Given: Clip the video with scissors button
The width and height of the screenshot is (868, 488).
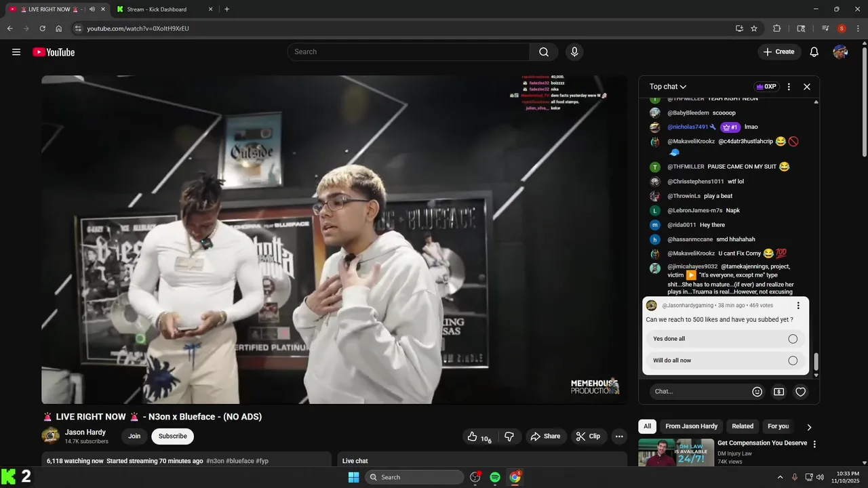Looking at the screenshot, I should [x=588, y=436].
